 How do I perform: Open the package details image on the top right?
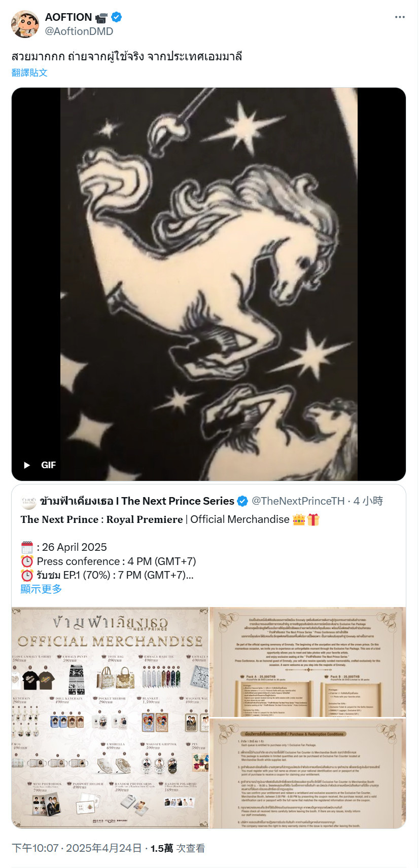(x=308, y=662)
